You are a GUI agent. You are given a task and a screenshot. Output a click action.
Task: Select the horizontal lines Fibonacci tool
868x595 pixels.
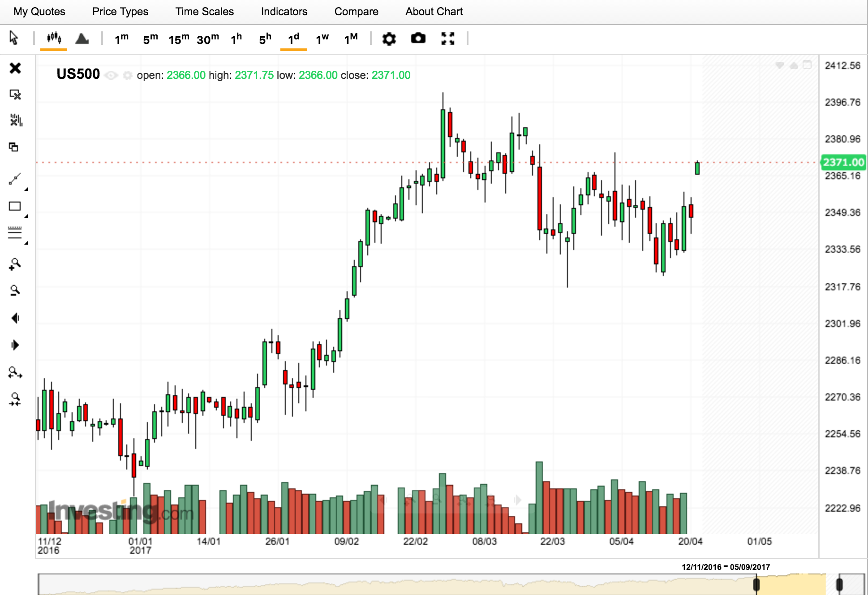tap(15, 232)
